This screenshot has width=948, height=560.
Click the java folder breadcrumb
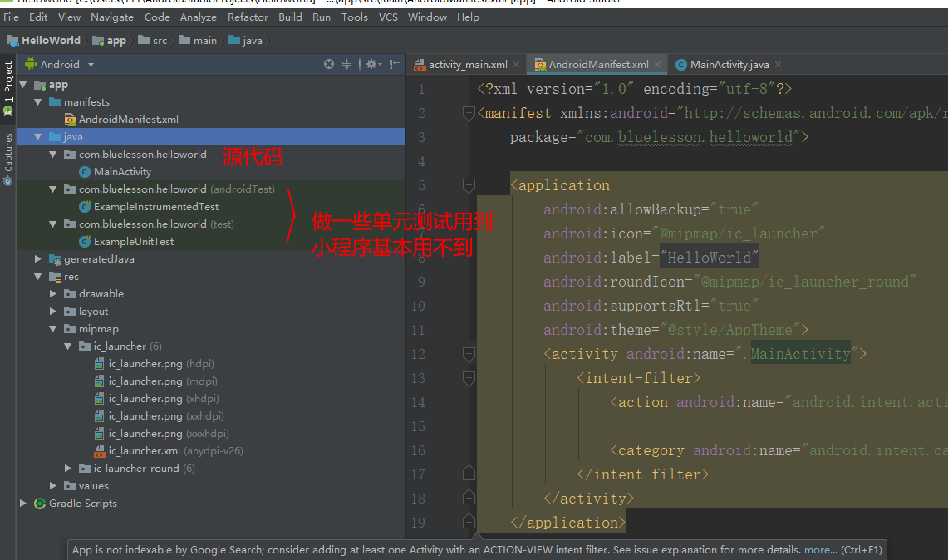pyautogui.click(x=245, y=41)
